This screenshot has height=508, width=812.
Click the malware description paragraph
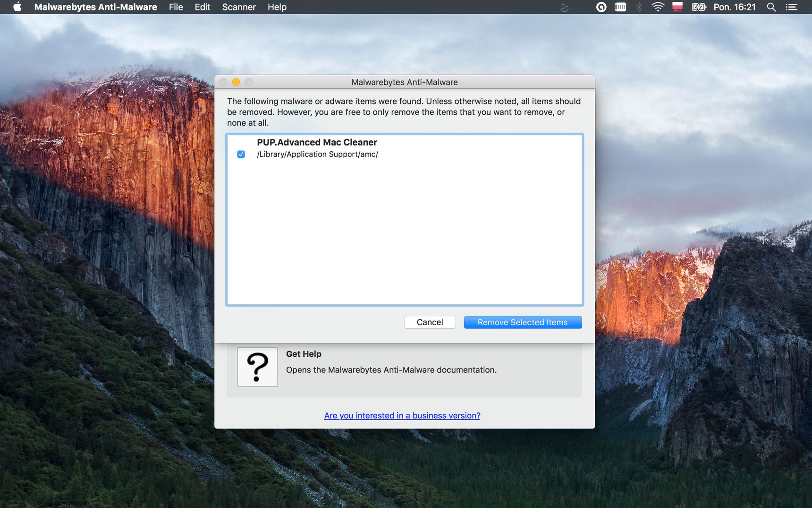404,112
